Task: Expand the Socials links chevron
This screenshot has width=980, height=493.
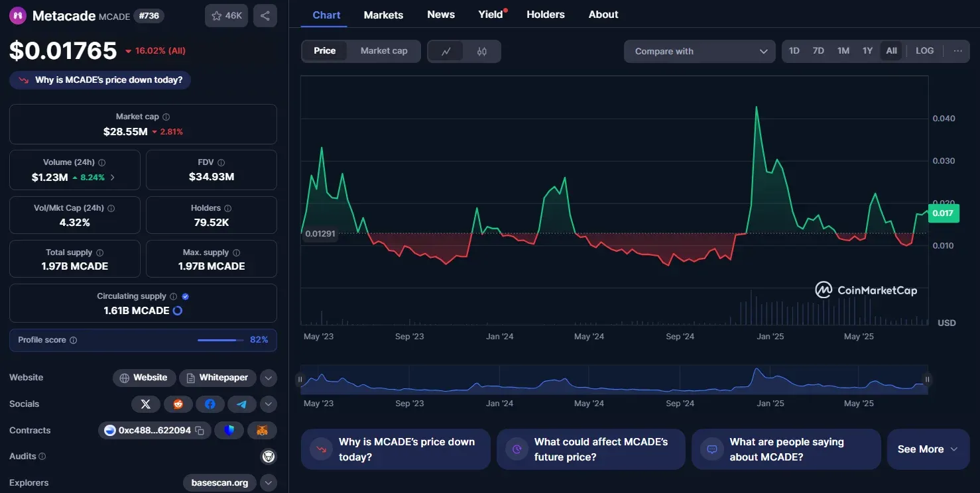Action: pos(268,404)
